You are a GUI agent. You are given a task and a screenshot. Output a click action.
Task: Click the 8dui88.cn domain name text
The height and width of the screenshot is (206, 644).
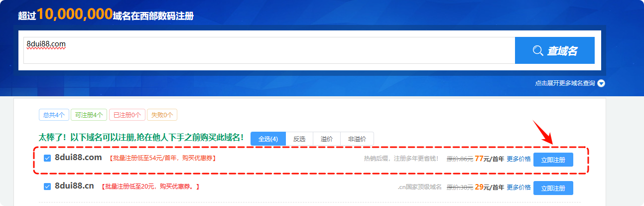(x=74, y=186)
